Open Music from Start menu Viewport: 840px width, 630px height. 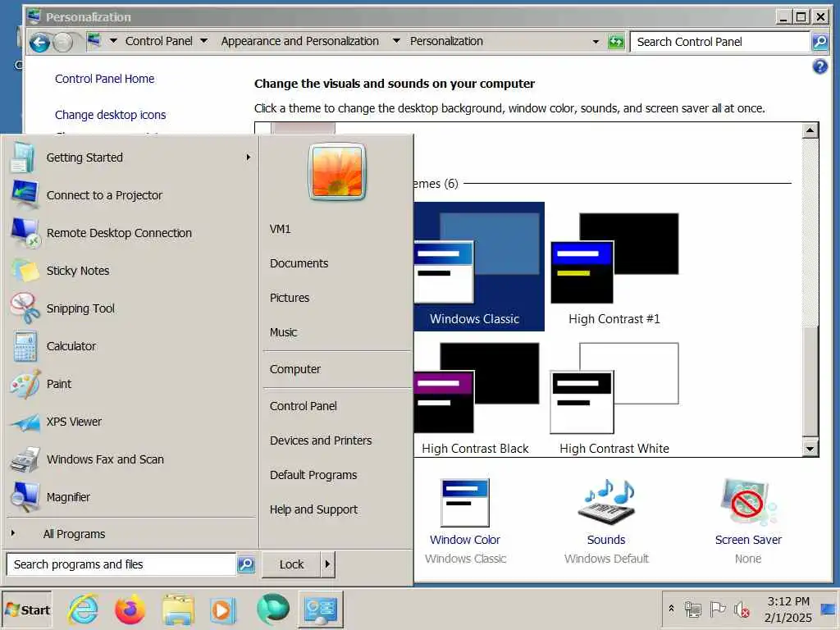[337, 332]
